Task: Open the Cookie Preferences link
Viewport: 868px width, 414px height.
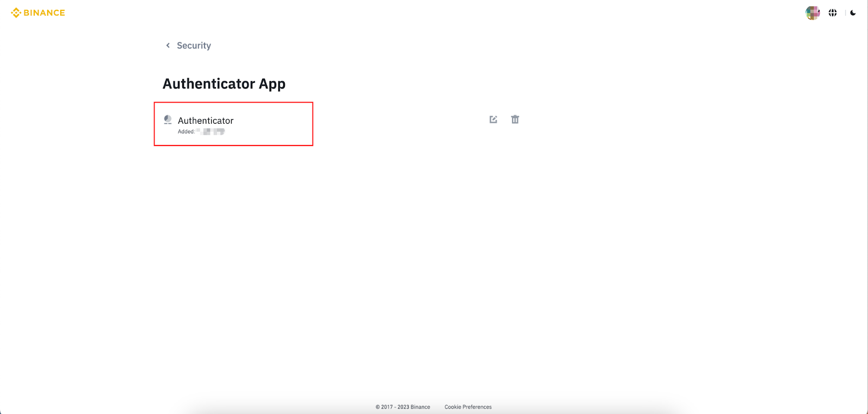Action: [468, 407]
